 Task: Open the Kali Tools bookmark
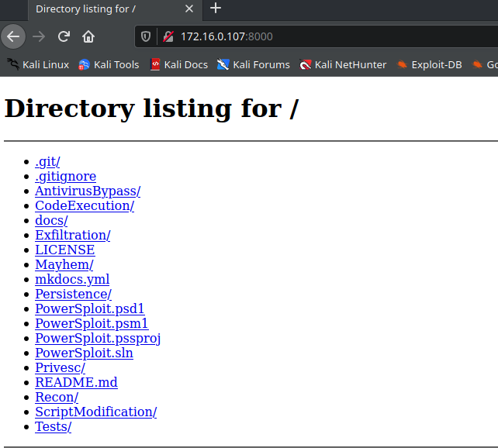click(x=109, y=64)
